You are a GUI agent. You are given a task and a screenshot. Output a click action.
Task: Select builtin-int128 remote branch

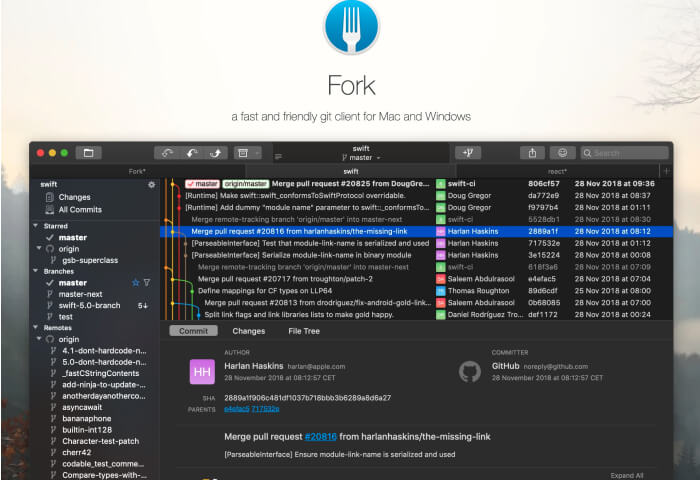point(87,430)
